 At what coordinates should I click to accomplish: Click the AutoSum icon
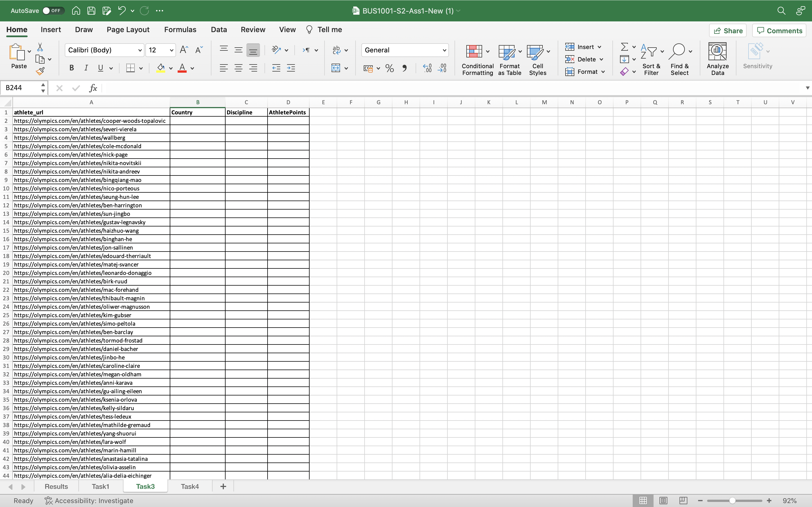pos(624,46)
